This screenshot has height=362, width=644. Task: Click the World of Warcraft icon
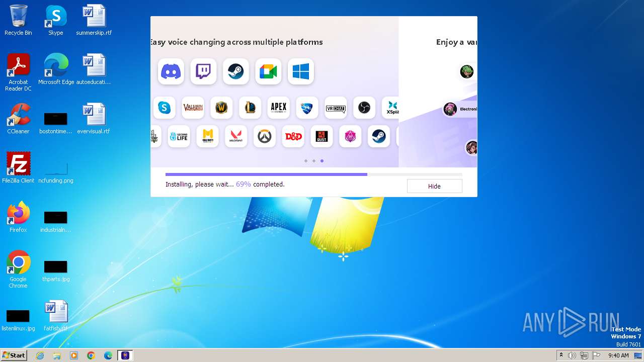point(221,108)
